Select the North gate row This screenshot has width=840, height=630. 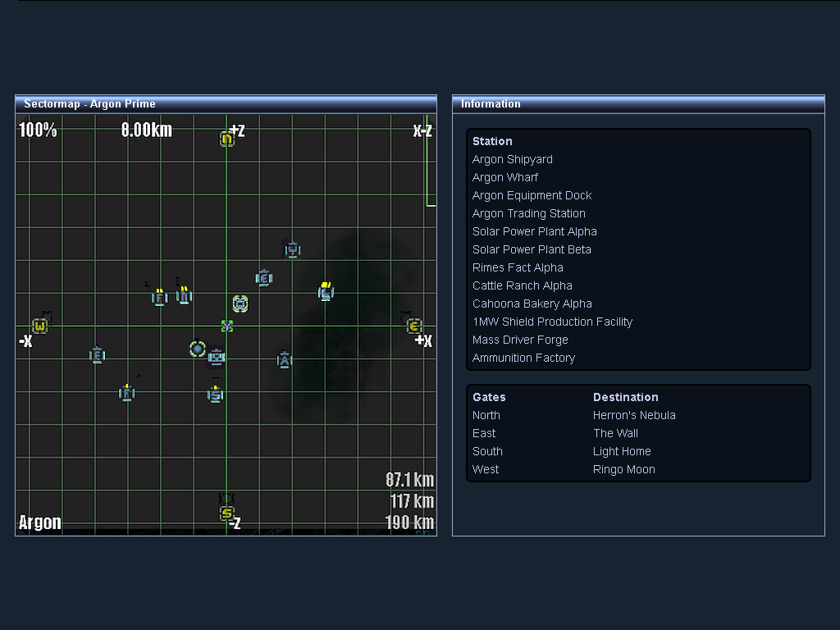pyautogui.click(x=638, y=415)
